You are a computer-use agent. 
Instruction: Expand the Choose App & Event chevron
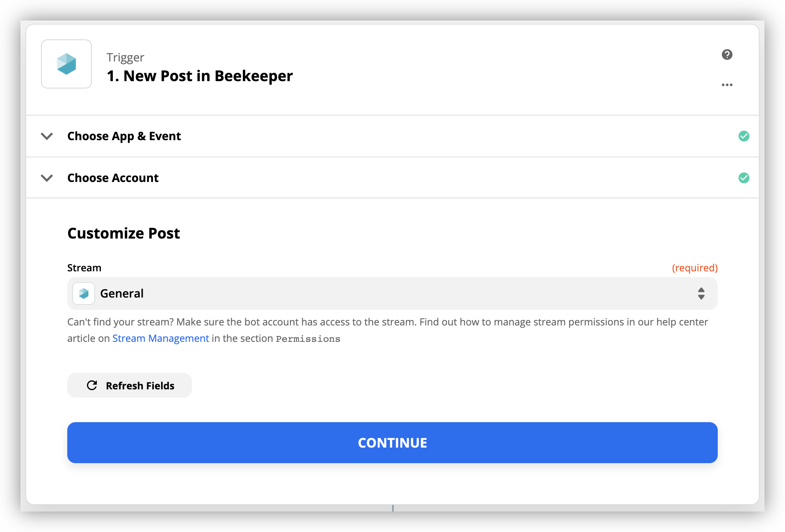tap(47, 136)
